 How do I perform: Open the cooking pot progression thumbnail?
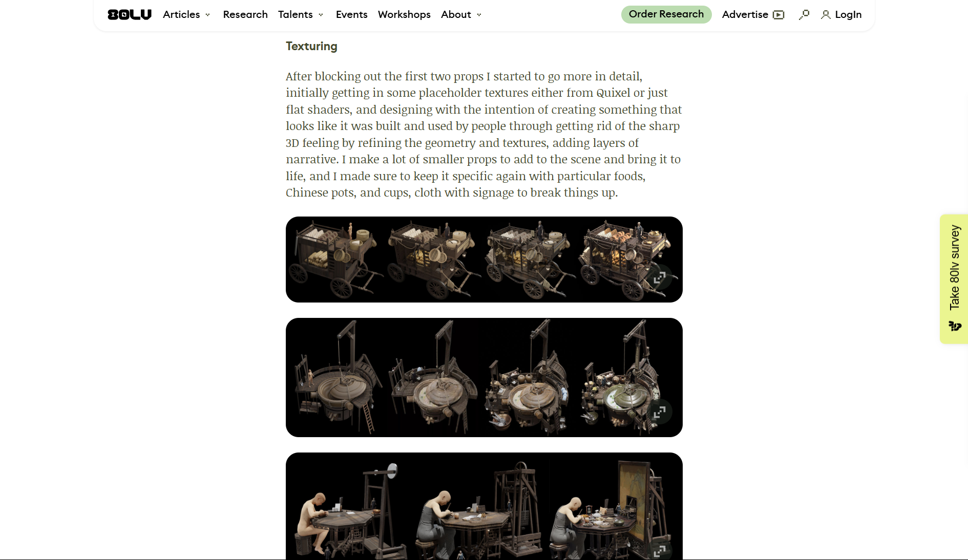pyautogui.click(x=484, y=377)
